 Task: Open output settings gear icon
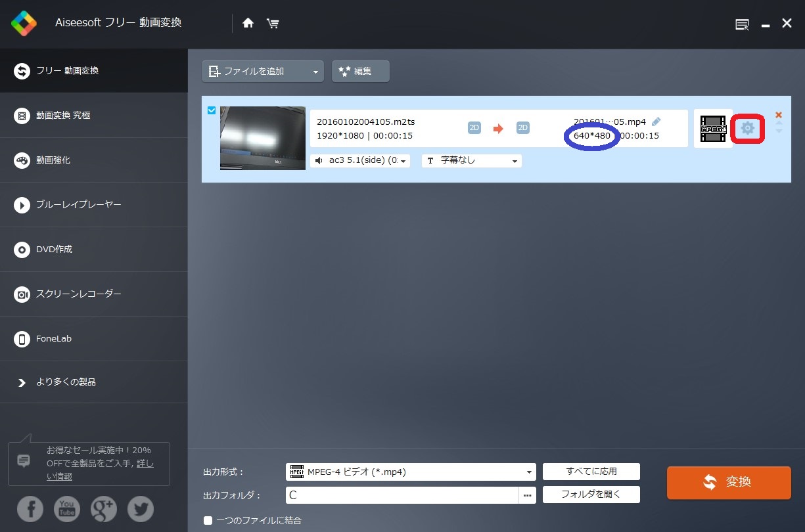(x=747, y=128)
